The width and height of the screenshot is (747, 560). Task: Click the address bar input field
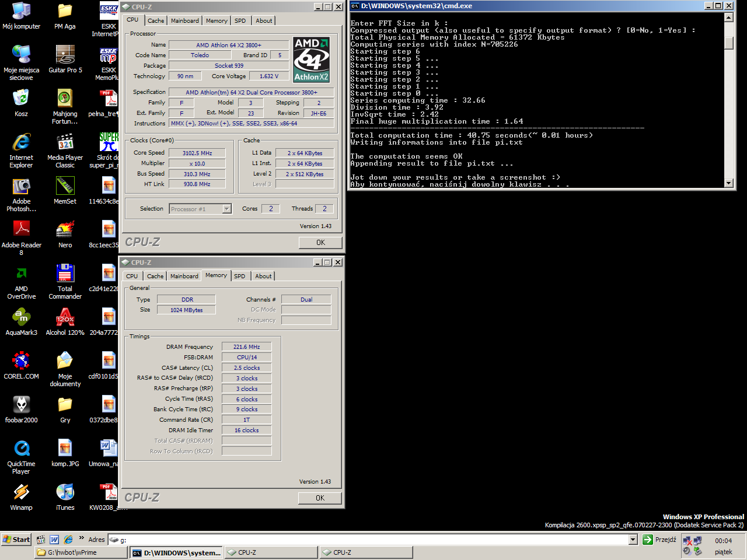click(x=373, y=540)
